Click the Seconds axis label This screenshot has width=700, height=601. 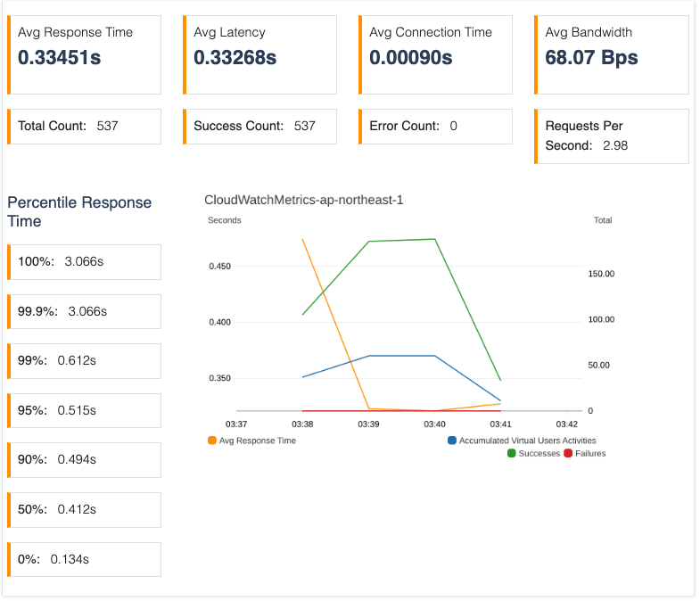[x=225, y=220]
